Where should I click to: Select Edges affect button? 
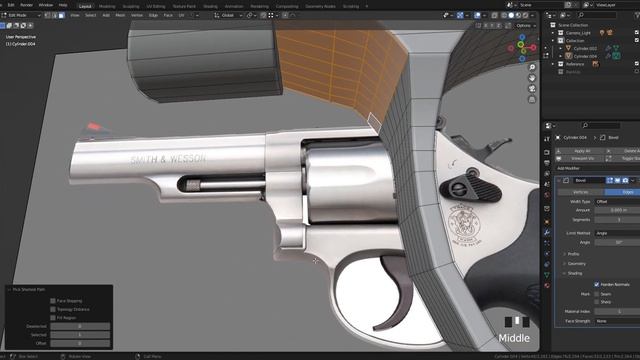coord(622,192)
